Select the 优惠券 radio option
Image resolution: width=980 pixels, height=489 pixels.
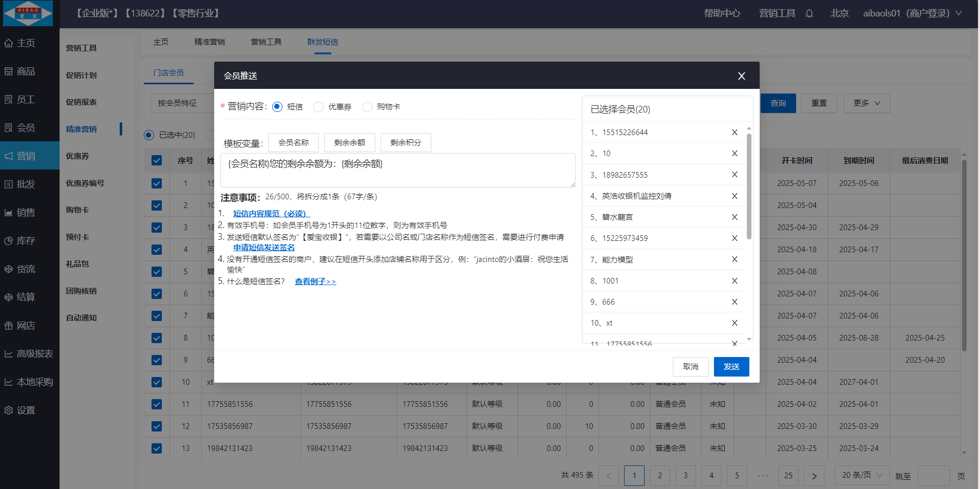pos(318,107)
